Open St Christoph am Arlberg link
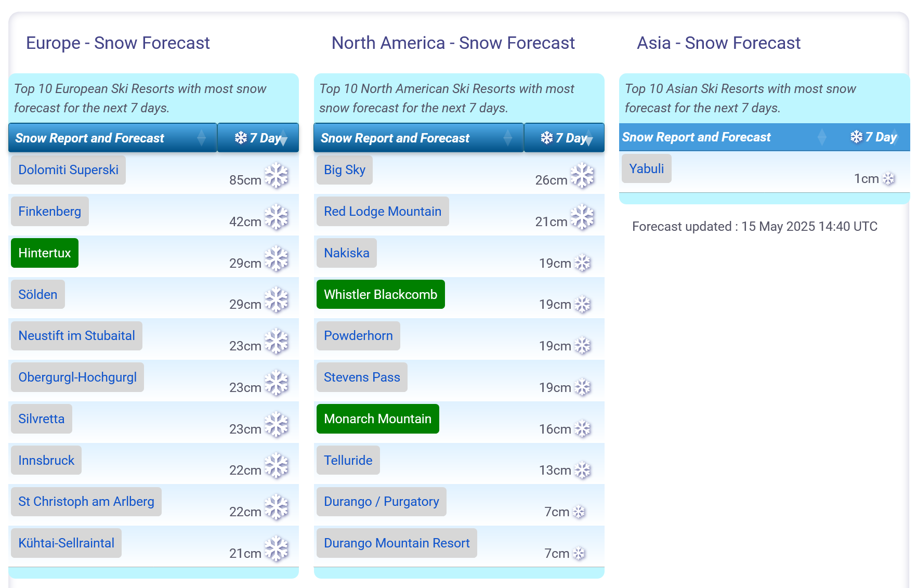Image resolution: width=917 pixels, height=588 pixels. click(86, 502)
